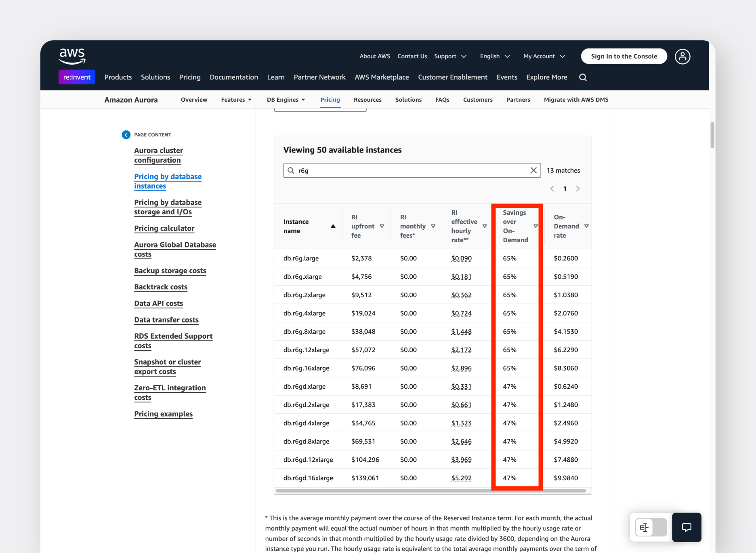The height and width of the screenshot is (553, 756).
Task: Switch to the Overview tab
Action: point(194,100)
